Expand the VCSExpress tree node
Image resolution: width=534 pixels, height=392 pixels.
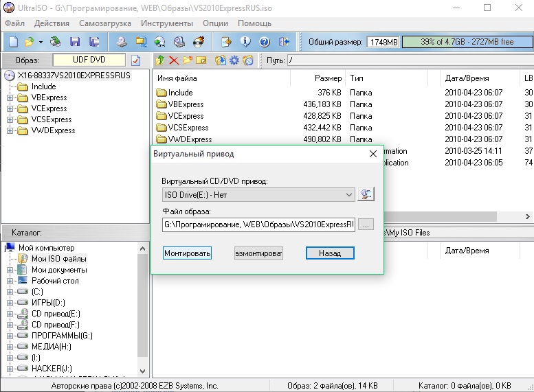pyautogui.click(x=10, y=119)
